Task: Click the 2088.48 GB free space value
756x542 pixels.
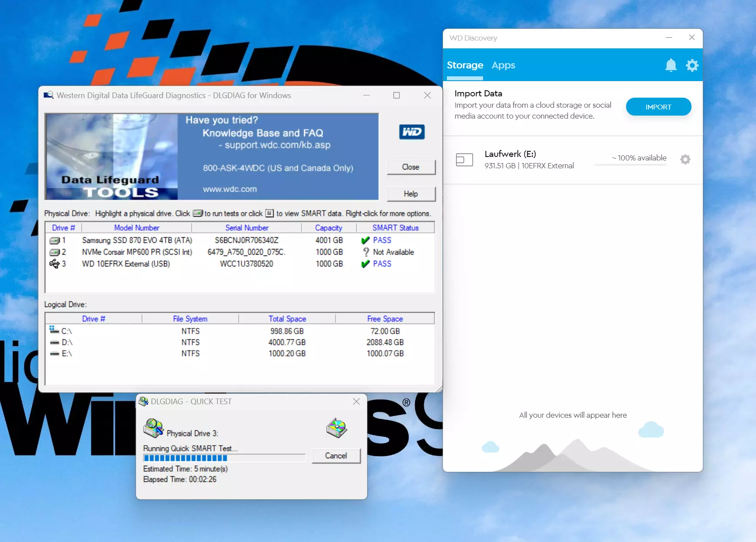Action: tap(385, 342)
